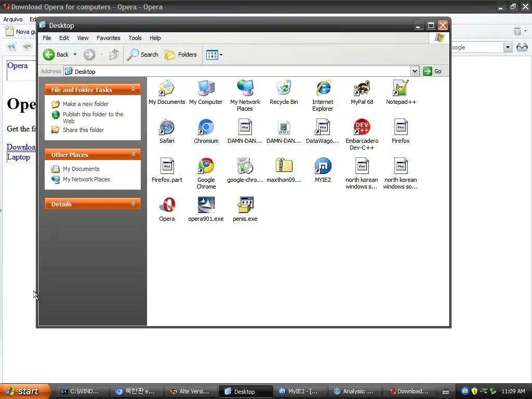The width and height of the screenshot is (532, 399).
Task: Click the Go button beside address bar
Action: pos(432,71)
